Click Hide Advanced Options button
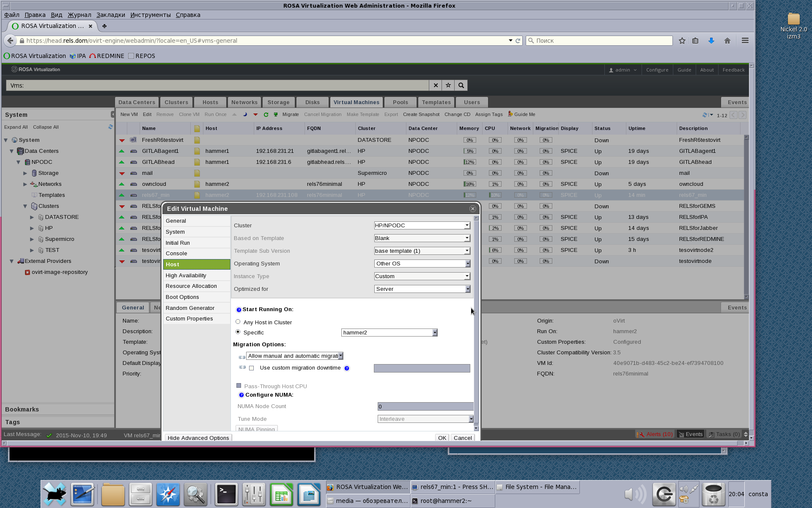Image resolution: width=812 pixels, height=508 pixels. 198,438
